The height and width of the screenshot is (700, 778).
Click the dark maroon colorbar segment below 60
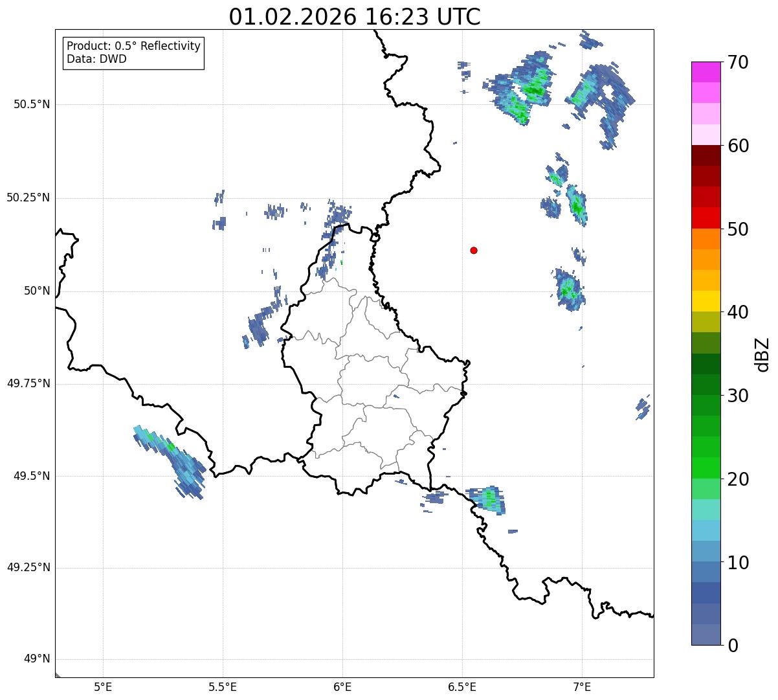706,155
